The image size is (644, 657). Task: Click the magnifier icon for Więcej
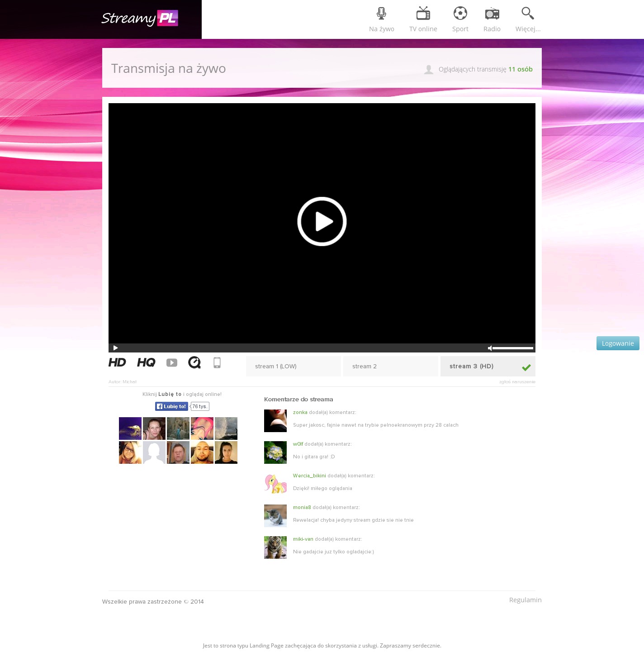[527, 14]
